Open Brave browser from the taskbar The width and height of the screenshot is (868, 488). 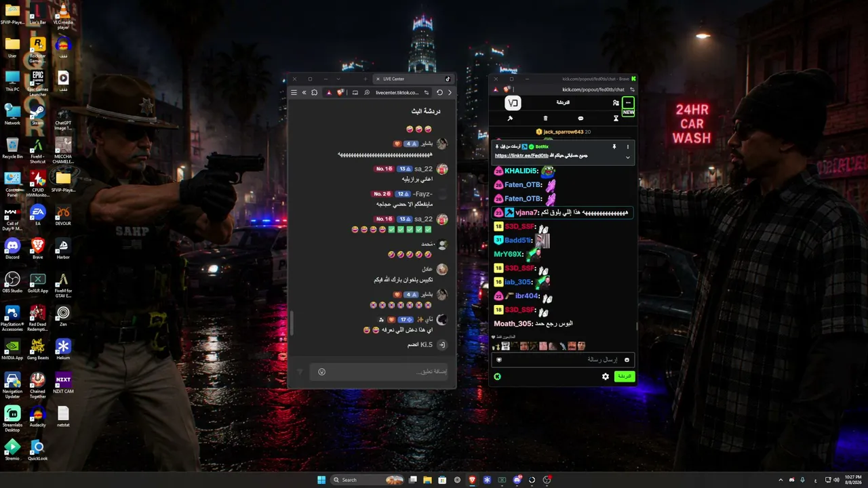(x=472, y=480)
